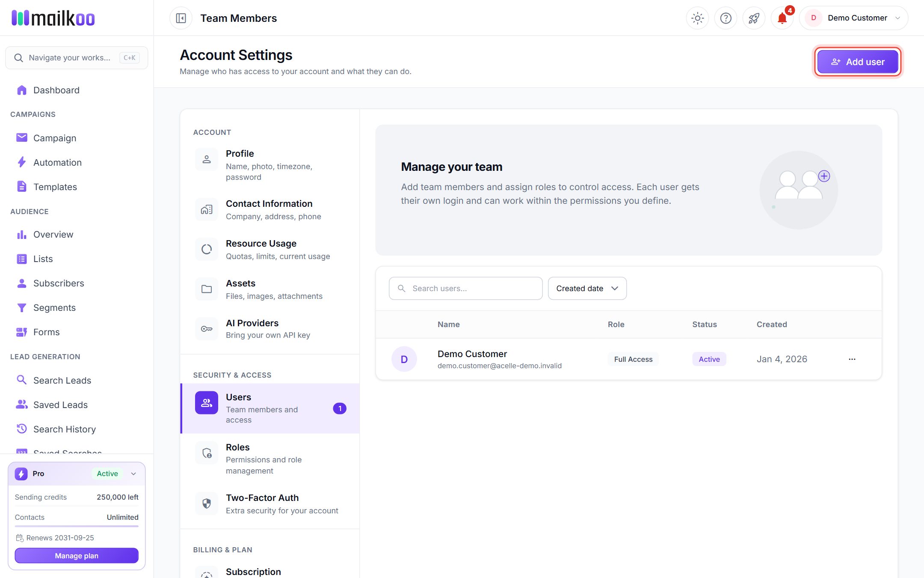Go to Campaign in sidebar
924x578 pixels.
pyautogui.click(x=77, y=138)
